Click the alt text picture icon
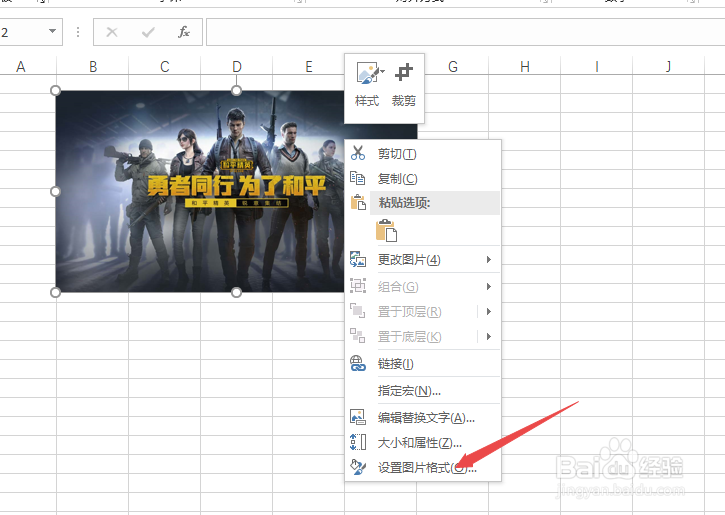Viewport: 725px width, 515px height. point(358,417)
